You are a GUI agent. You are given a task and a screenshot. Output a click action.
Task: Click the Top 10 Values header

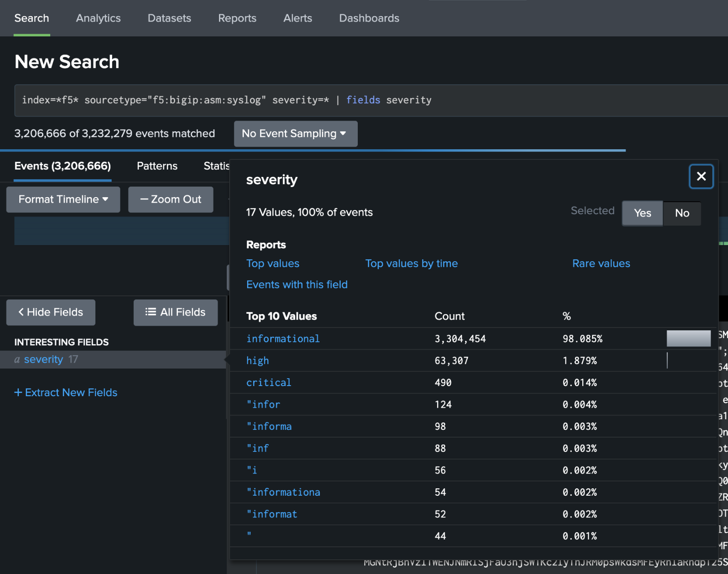(x=282, y=316)
